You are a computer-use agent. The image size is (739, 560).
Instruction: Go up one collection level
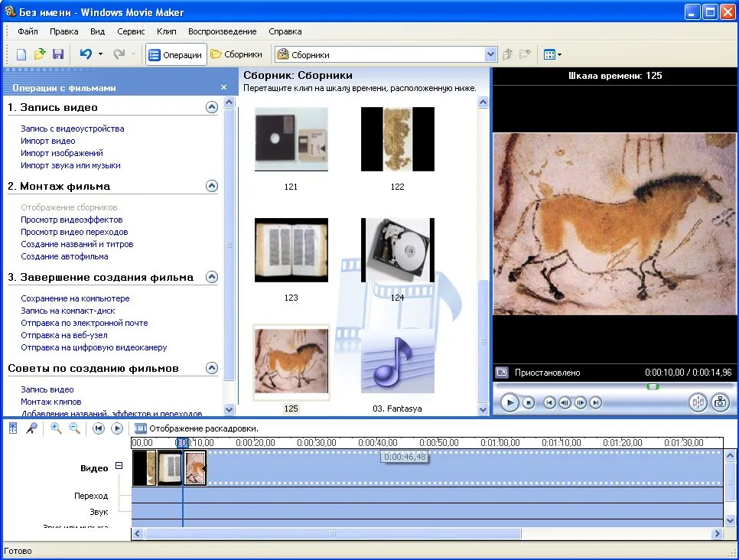pyautogui.click(x=508, y=54)
